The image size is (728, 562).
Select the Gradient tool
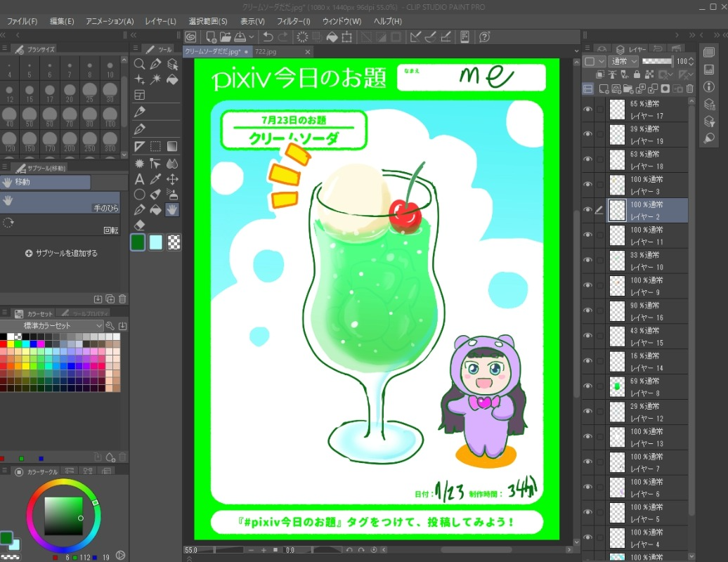pyautogui.click(x=171, y=146)
